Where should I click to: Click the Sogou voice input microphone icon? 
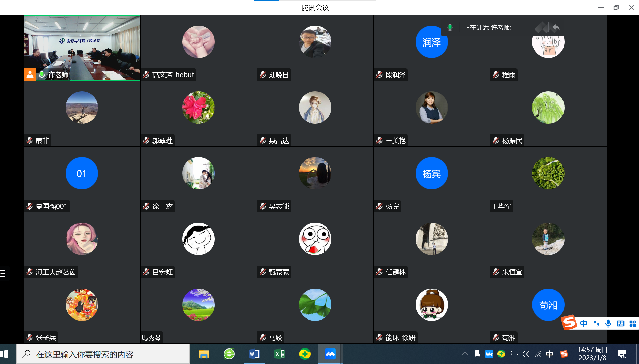coord(608,324)
